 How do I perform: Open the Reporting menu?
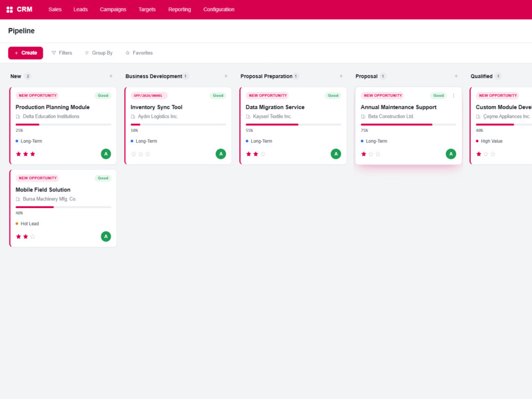pos(179,10)
